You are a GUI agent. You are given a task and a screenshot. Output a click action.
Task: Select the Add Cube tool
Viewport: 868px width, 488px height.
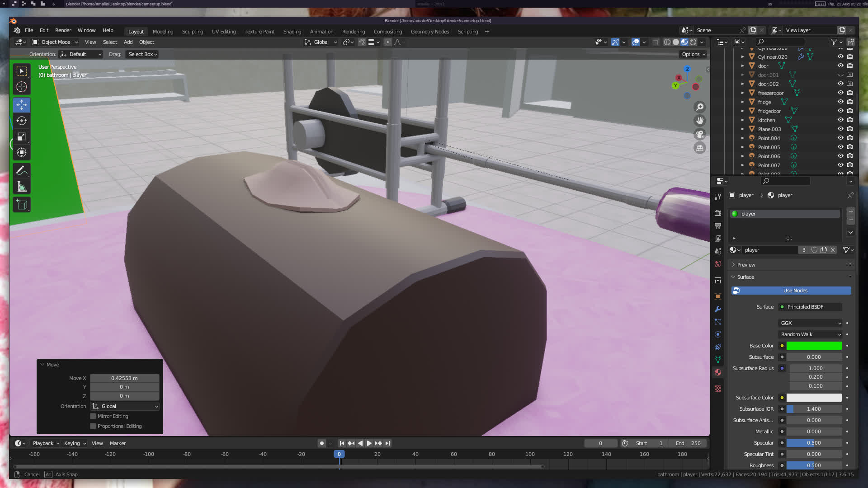21,205
